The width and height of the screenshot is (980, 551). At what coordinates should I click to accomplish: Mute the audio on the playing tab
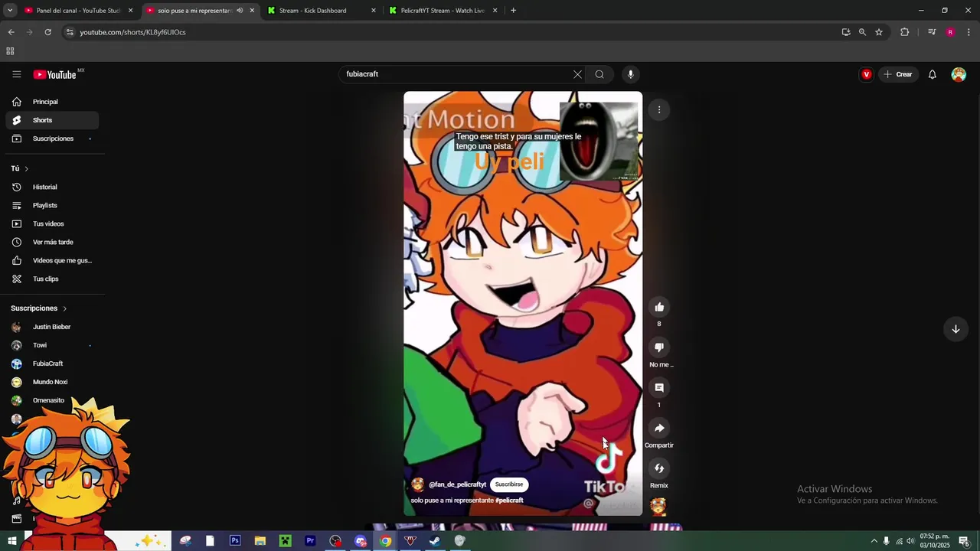pyautogui.click(x=240, y=11)
